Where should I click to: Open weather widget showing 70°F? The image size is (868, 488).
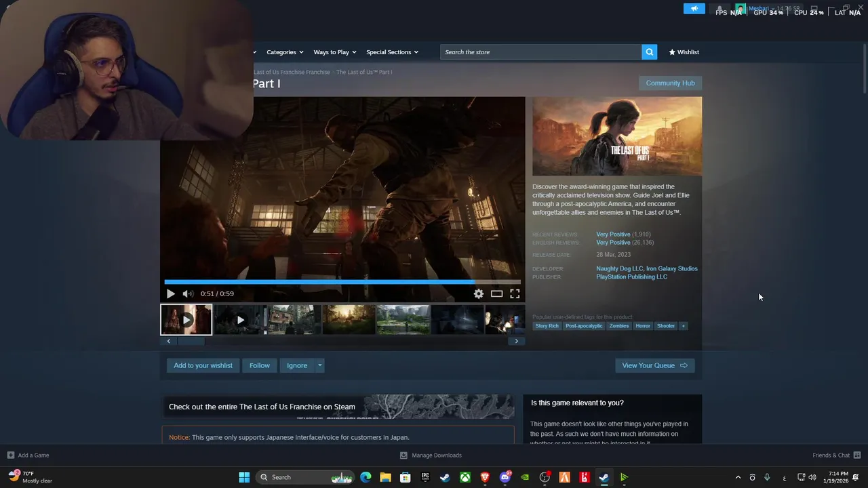pyautogui.click(x=31, y=477)
